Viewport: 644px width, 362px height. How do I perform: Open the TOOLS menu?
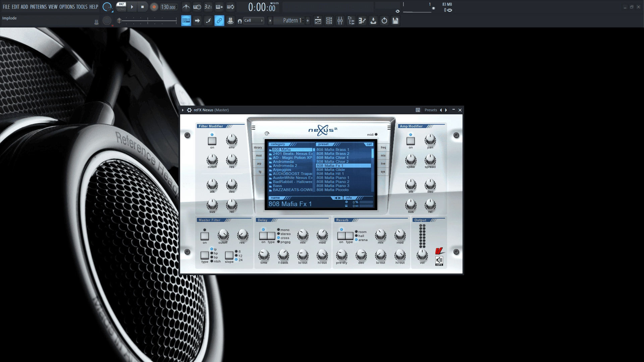tap(82, 7)
